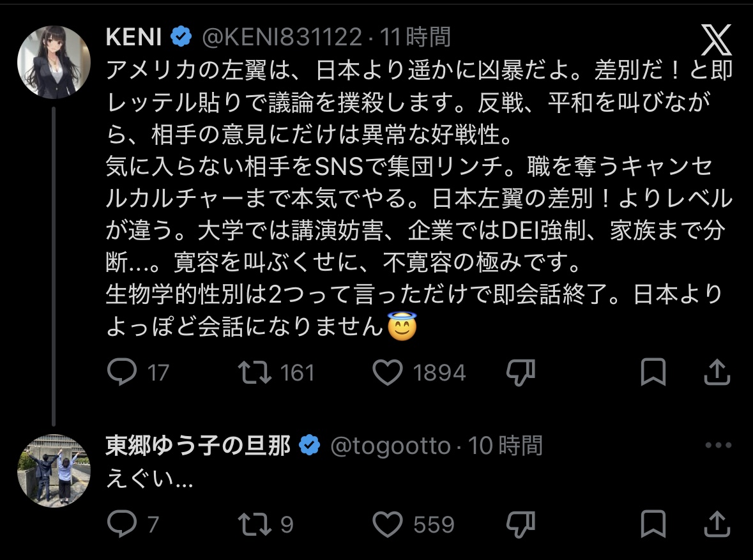Like the reply with 559 likes

(x=388, y=524)
